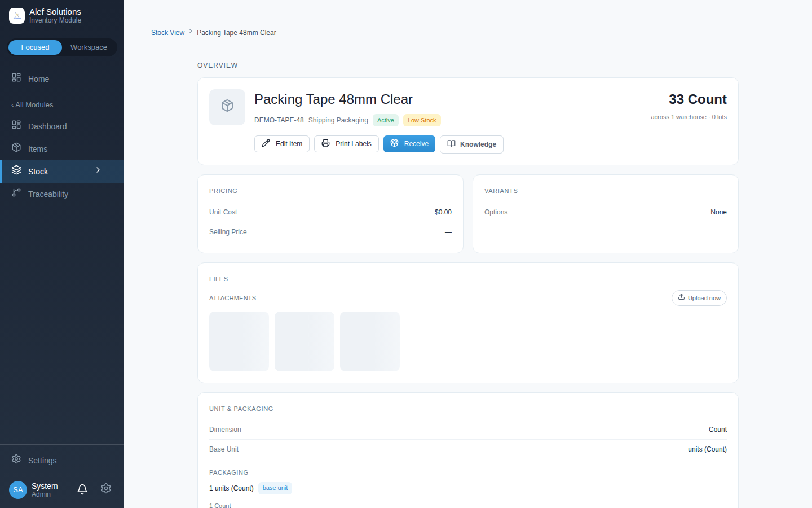Screen dimensions: 812x508
Task: Click the Active status badge
Action: [x=386, y=120]
